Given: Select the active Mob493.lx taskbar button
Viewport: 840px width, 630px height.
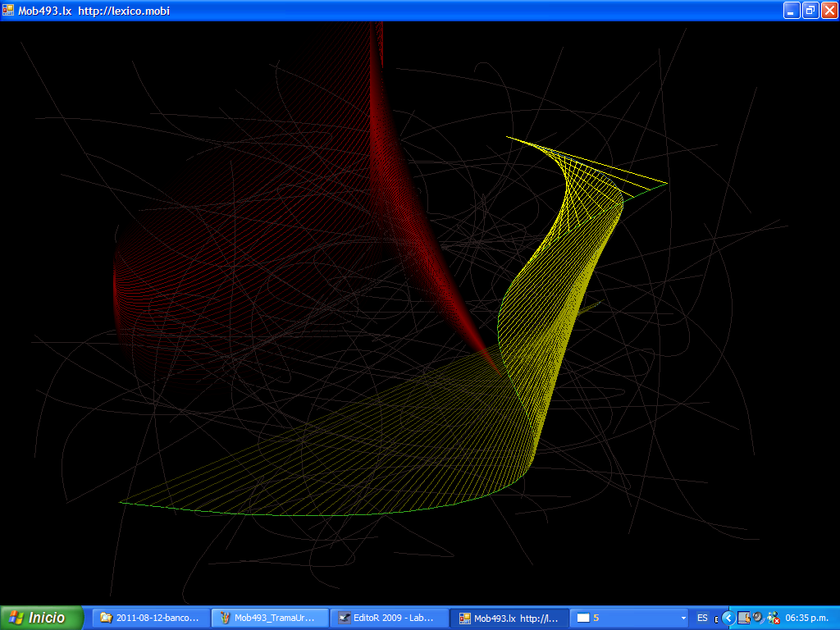Looking at the screenshot, I should (509, 618).
